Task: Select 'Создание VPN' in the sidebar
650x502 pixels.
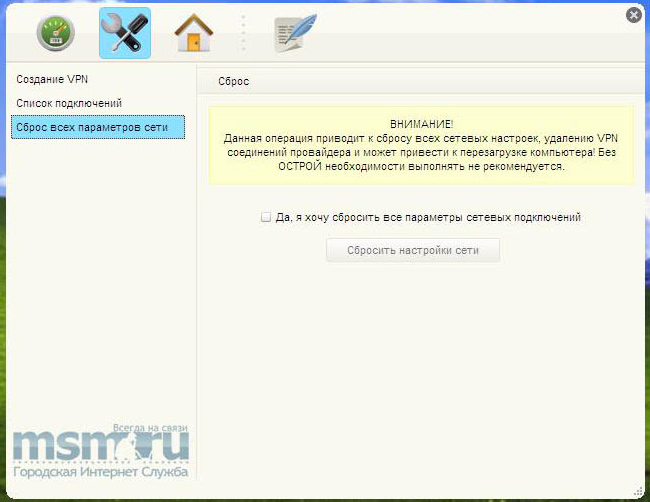Action: point(52,79)
